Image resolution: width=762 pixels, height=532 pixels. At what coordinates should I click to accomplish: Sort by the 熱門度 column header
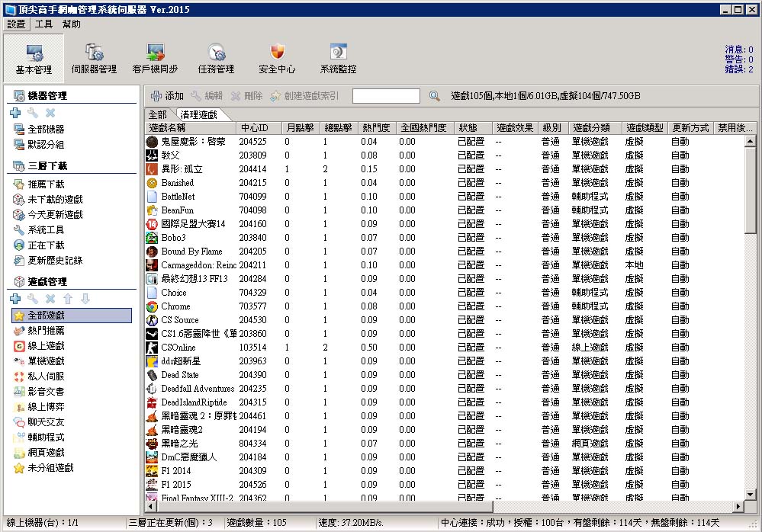tap(377, 128)
